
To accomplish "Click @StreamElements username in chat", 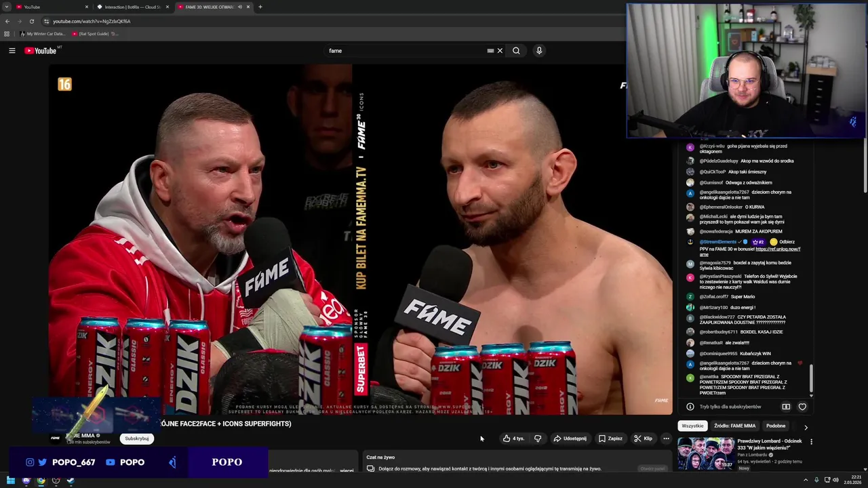I will [718, 242].
